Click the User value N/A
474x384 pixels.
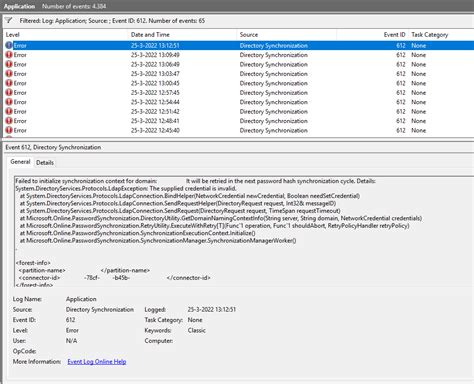pyautogui.click(x=71, y=341)
